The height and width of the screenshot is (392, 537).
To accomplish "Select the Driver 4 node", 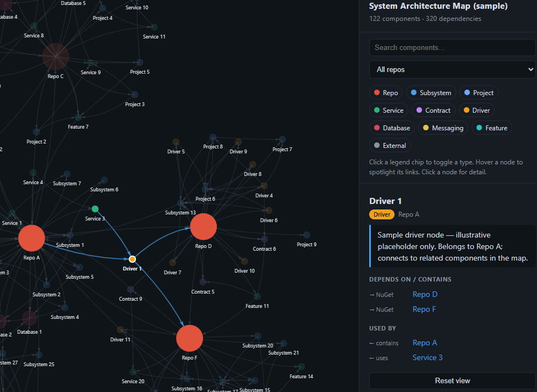I will [264, 186].
